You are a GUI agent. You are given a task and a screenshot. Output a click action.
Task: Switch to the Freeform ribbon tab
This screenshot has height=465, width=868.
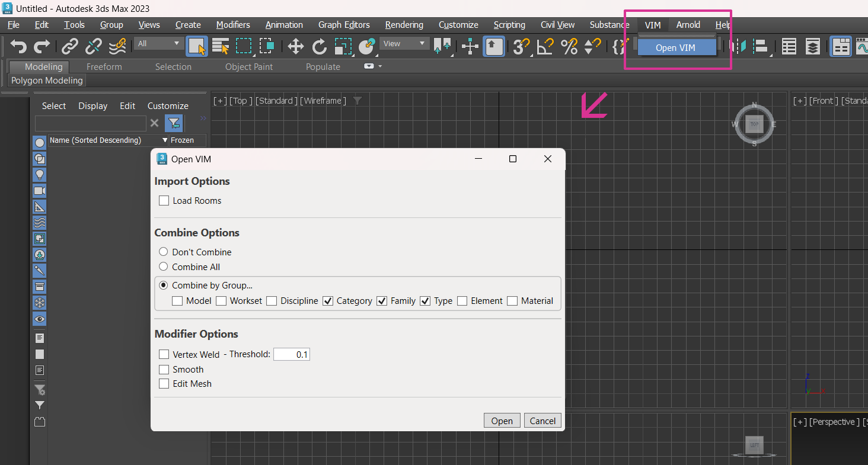[104, 67]
